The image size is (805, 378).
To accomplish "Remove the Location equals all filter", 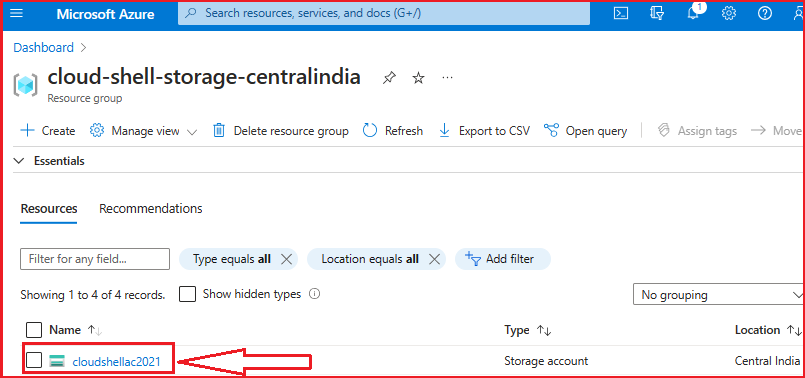I will pos(434,259).
